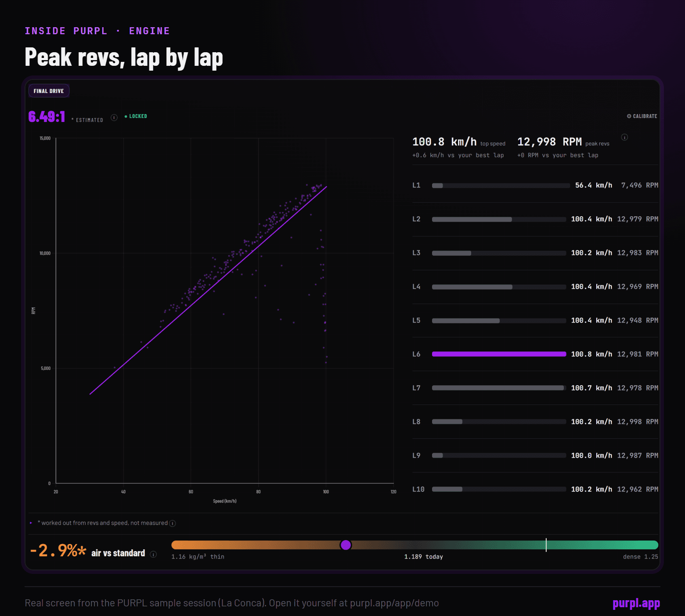The image size is (685, 616).
Task: Click the L6 row '12,981 RPM' value
Action: click(x=638, y=354)
